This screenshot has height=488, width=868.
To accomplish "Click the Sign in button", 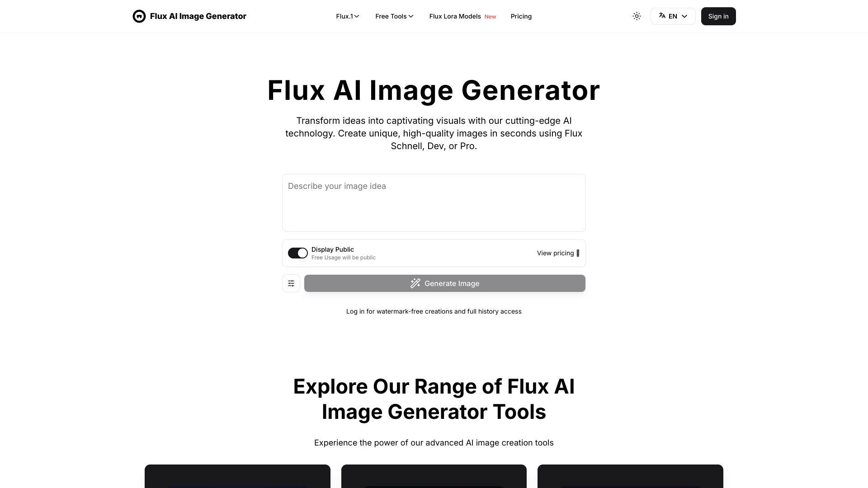I will click(718, 16).
